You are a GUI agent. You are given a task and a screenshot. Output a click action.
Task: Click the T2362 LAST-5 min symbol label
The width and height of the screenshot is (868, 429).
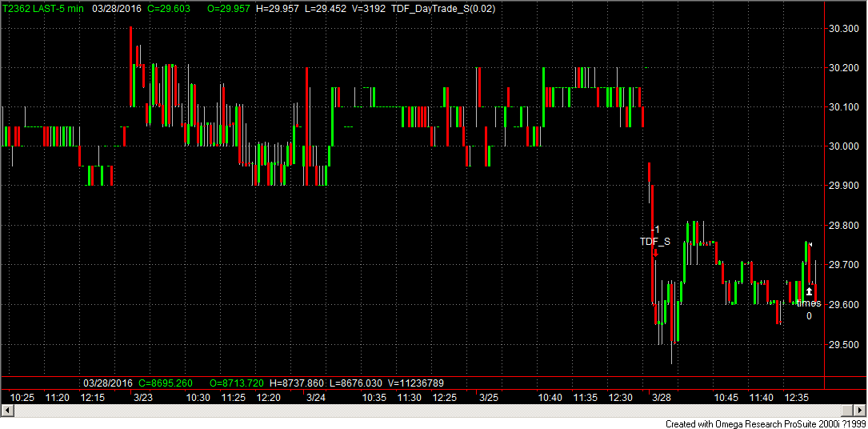(x=42, y=9)
